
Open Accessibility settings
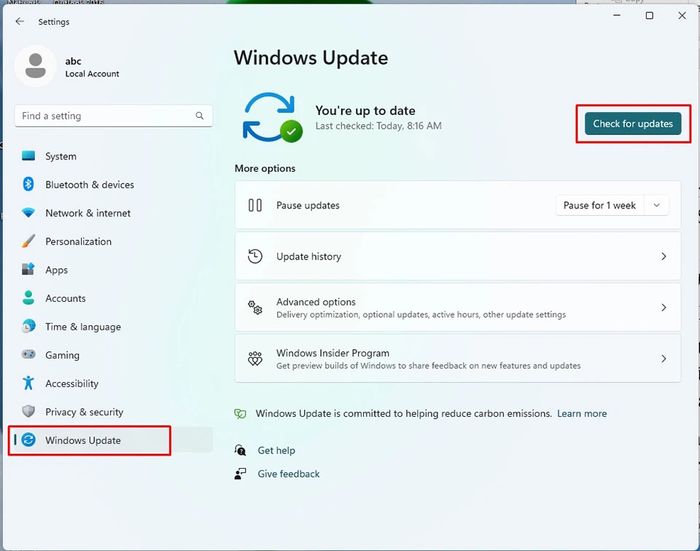pos(113,383)
